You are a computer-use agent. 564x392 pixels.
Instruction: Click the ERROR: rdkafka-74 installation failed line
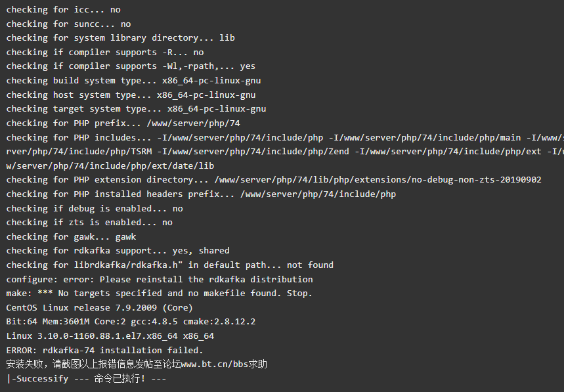tap(104, 350)
